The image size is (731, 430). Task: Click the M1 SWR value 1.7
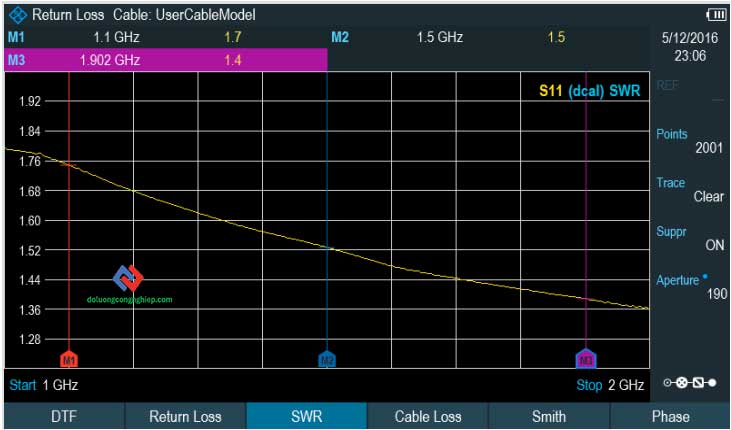click(x=233, y=37)
